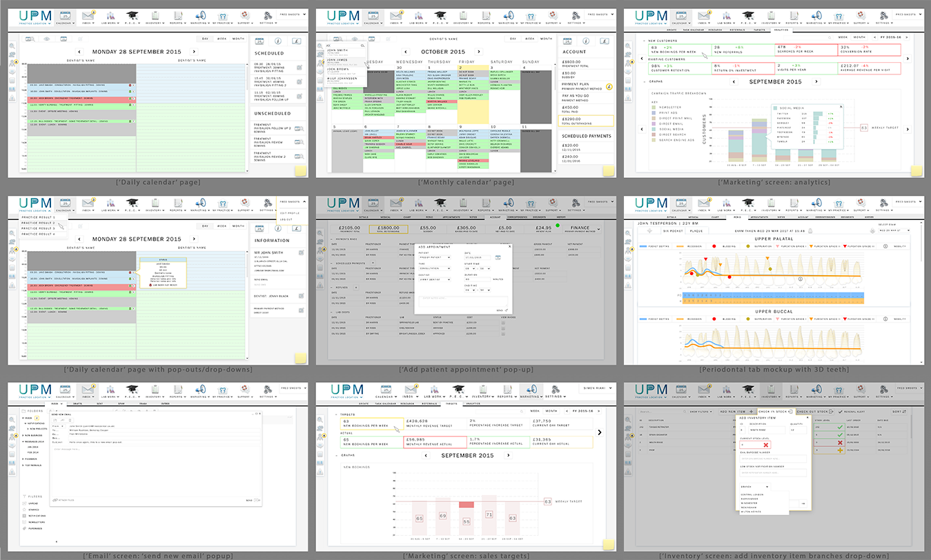Open Settings gears icon on Daily calendar page
931x560 pixels.
click(x=268, y=16)
